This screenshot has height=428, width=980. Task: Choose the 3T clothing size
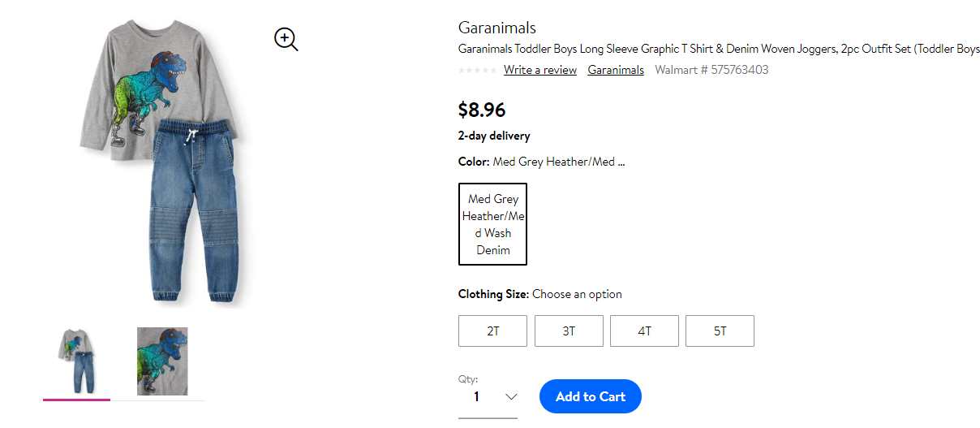tap(569, 331)
